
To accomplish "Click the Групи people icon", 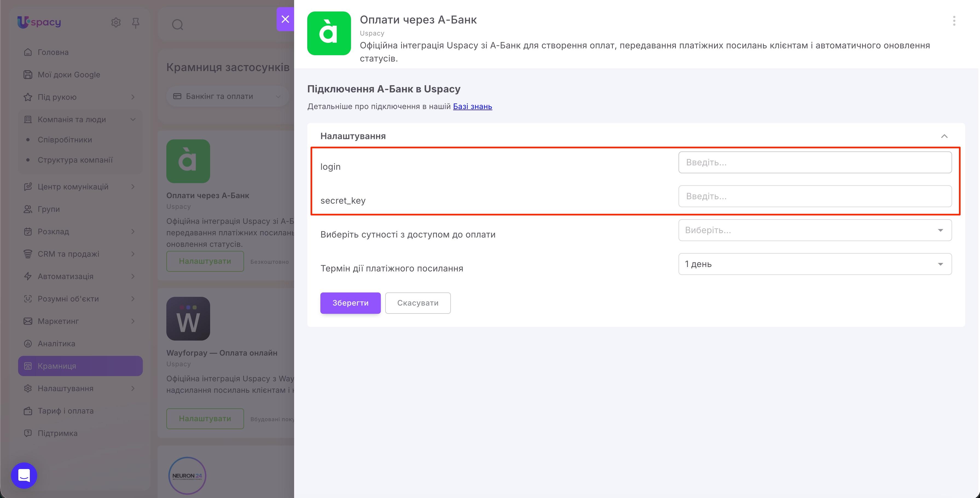I will click(x=28, y=209).
